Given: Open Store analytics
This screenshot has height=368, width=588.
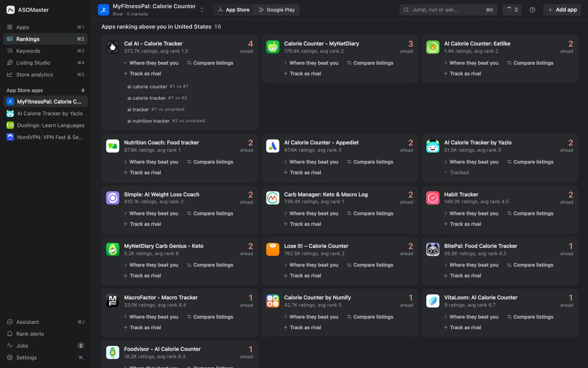Looking at the screenshot, I should click(x=46, y=74).
